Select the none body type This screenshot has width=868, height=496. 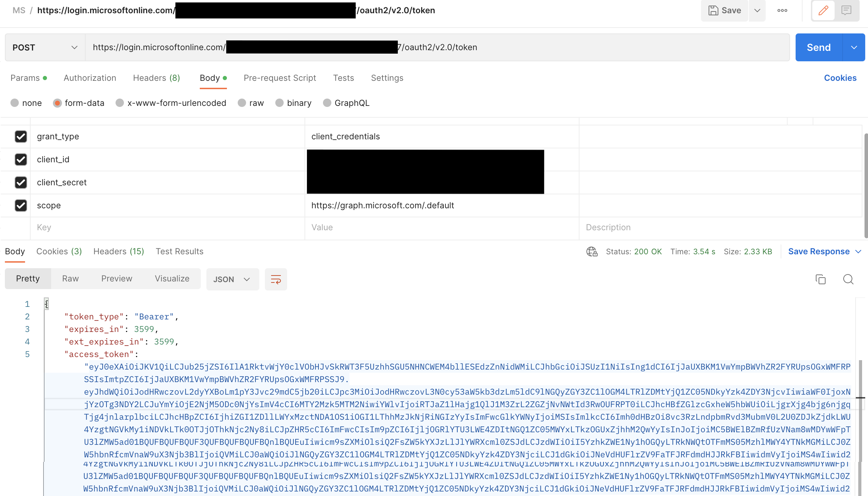(15, 103)
